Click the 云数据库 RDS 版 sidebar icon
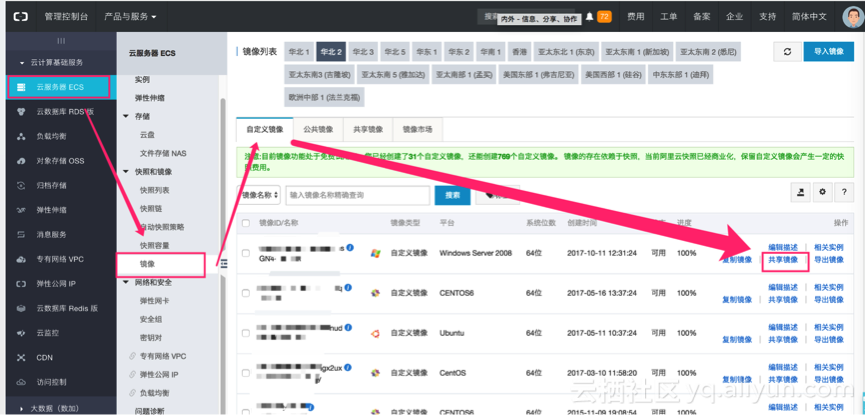The width and height of the screenshot is (866, 415). click(x=21, y=112)
